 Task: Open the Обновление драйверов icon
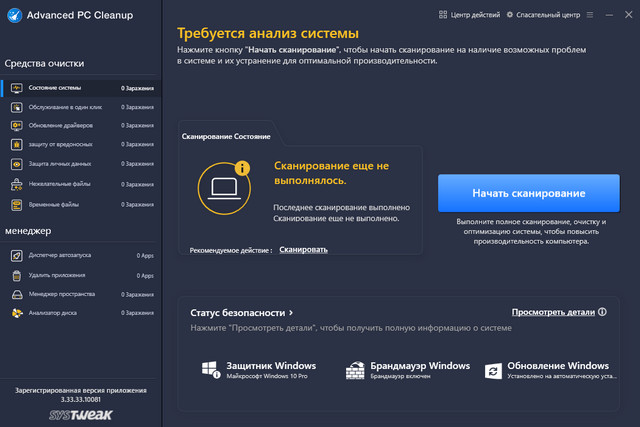coord(16,126)
